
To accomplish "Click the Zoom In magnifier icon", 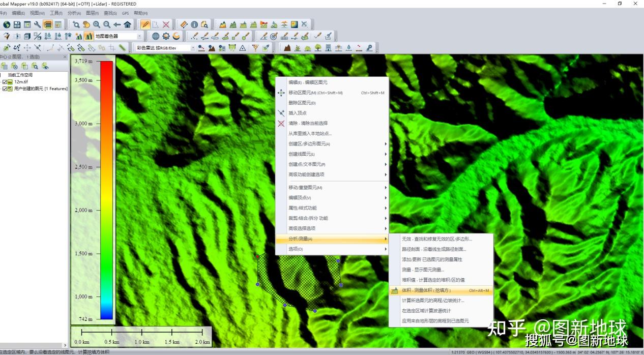I will pos(97,24).
